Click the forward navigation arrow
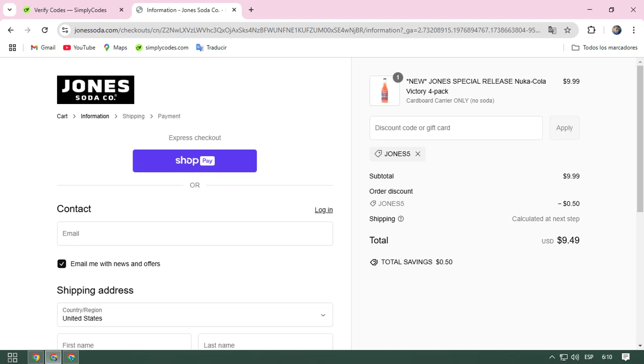This screenshot has width=644, height=364. 27,30
